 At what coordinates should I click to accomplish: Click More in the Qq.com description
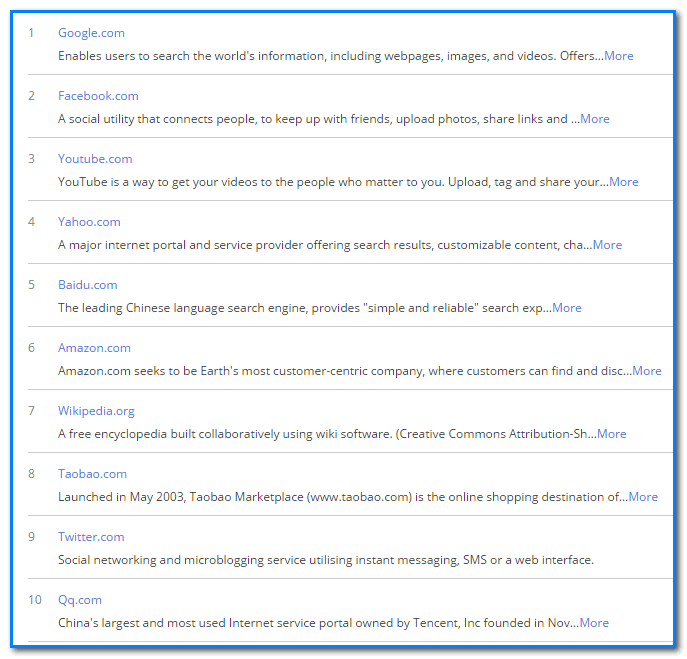pos(594,623)
